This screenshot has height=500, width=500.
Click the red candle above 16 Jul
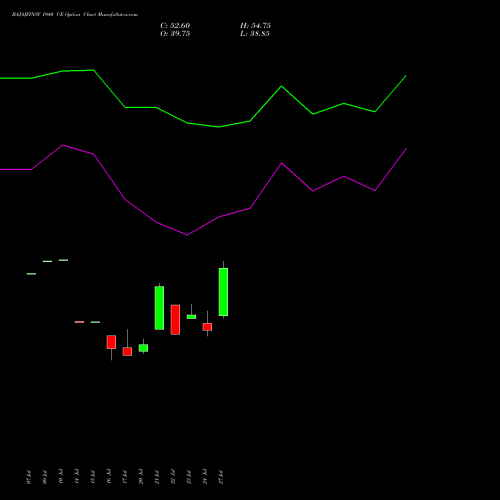(111, 342)
